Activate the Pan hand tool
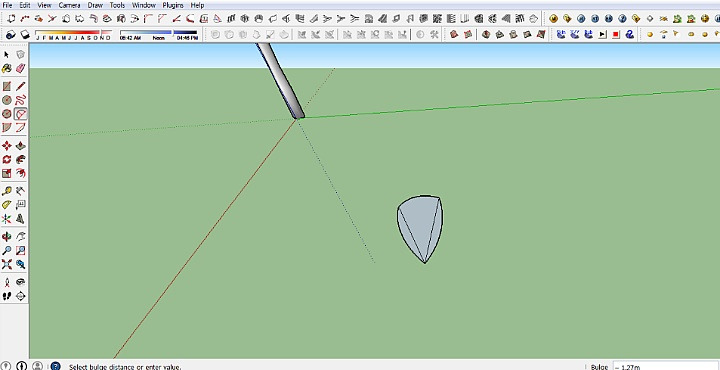Image resolution: width=720 pixels, height=370 pixels. (x=20, y=236)
